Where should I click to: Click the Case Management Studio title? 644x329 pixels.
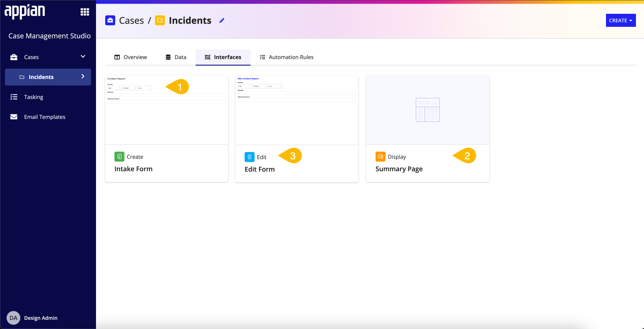[50, 36]
